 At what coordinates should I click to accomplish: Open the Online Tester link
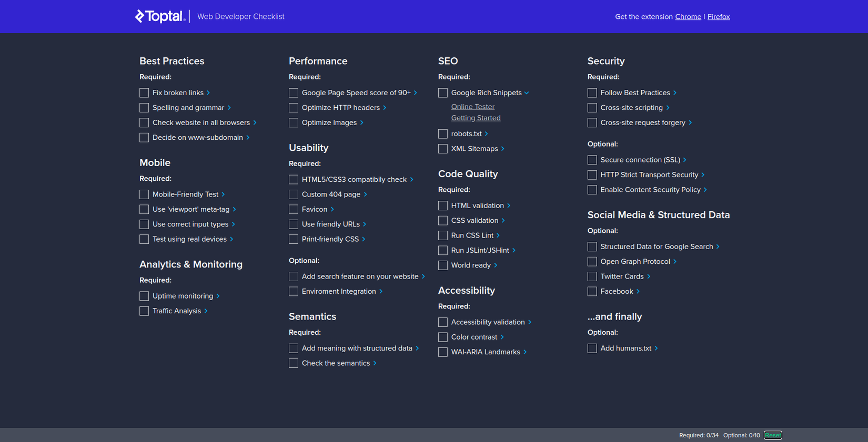pyautogui.click(x=473, y=107)
